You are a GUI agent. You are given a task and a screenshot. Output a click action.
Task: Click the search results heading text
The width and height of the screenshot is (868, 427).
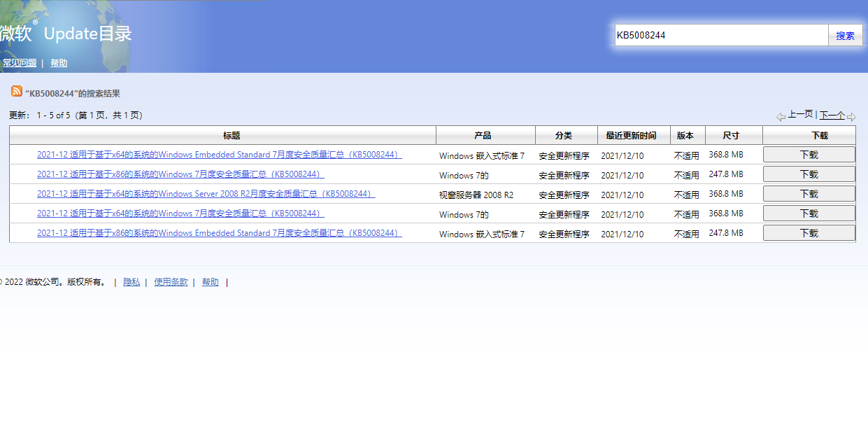pos(73,94)
